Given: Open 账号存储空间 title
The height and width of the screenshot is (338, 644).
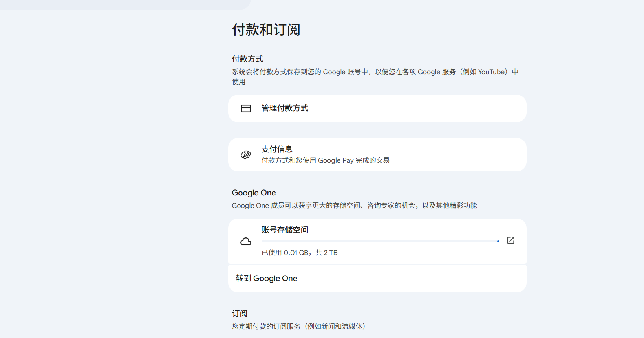Looking at the screenshot, I should (x=285, y=230).
